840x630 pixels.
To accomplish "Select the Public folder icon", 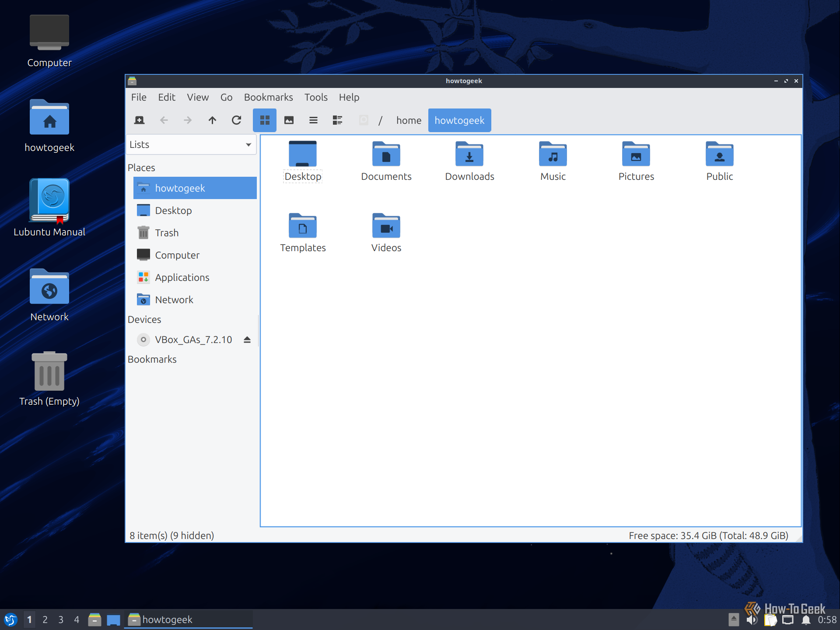I will 720,161.
